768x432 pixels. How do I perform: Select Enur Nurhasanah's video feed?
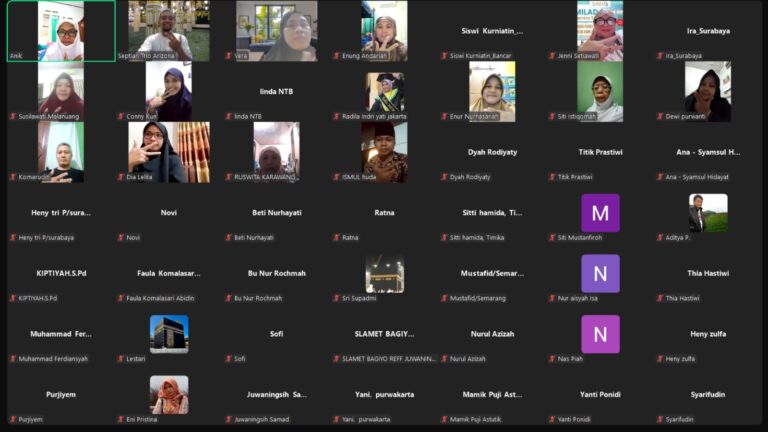[x=492, y=92]
